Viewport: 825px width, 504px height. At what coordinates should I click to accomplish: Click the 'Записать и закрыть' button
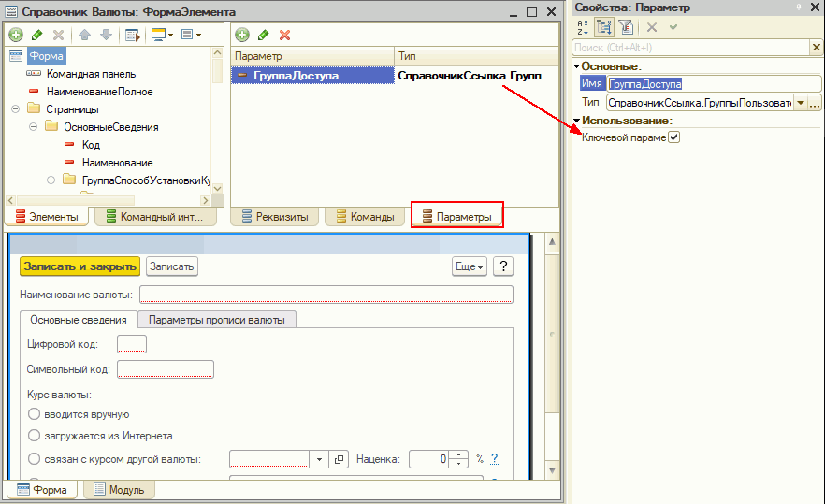(x=80, y=266)
